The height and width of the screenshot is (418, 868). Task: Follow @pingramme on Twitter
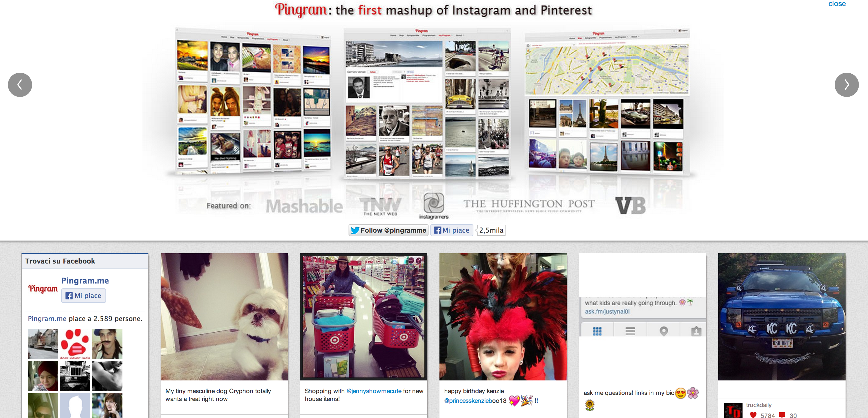click(x=388, y=230)
